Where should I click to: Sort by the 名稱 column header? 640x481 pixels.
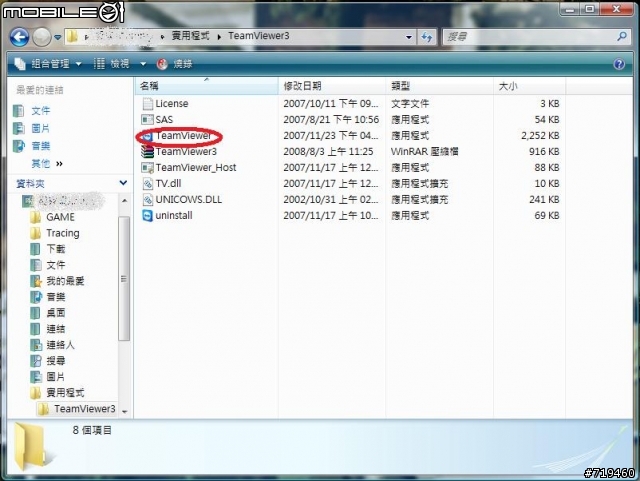point(206,86)
